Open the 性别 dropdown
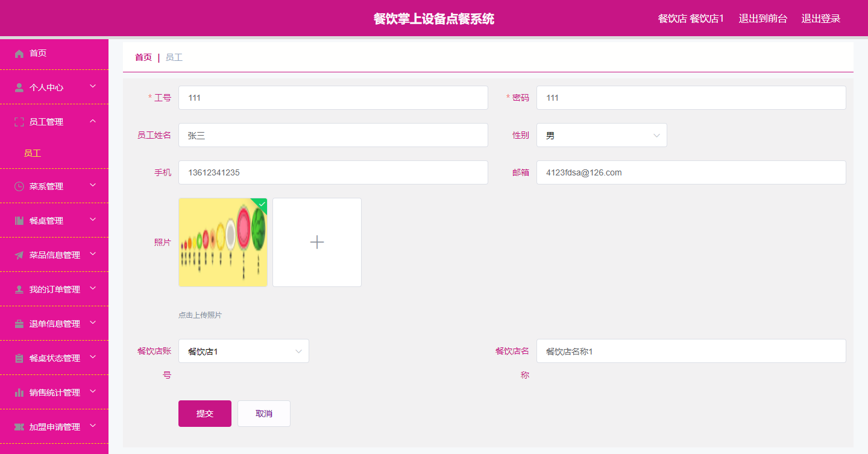The image size is (868, 454). (x=602, y=135)
